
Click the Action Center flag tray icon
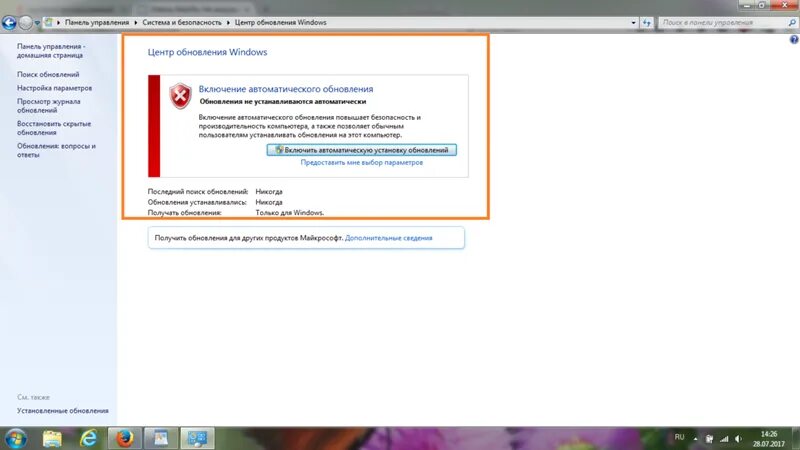709,439
